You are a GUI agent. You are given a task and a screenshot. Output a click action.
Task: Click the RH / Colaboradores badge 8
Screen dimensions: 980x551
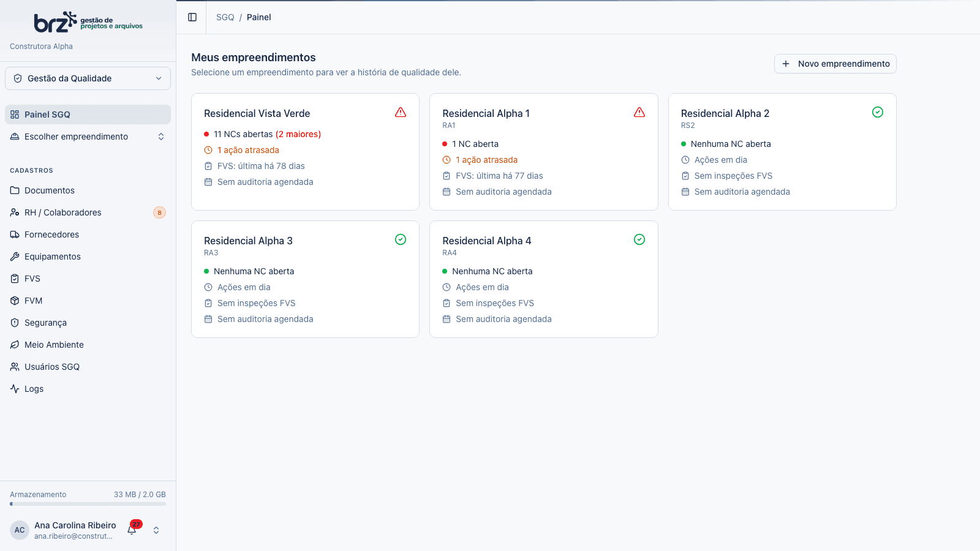(x=159, y=212)
